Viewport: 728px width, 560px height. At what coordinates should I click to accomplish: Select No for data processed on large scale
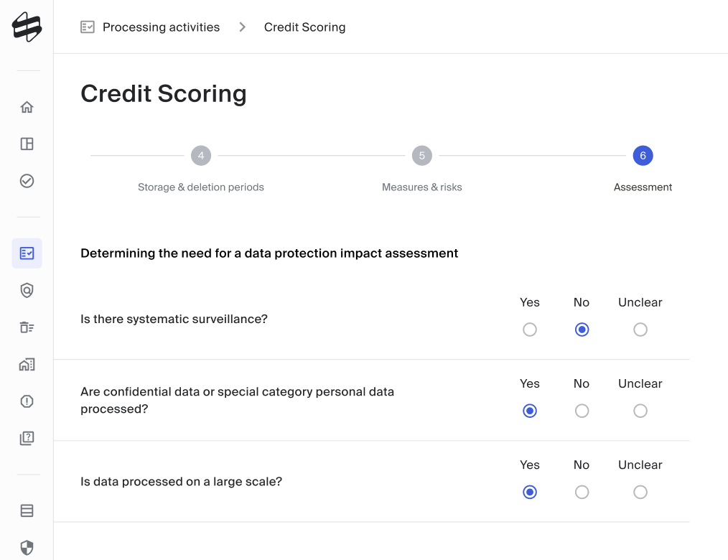582,493
